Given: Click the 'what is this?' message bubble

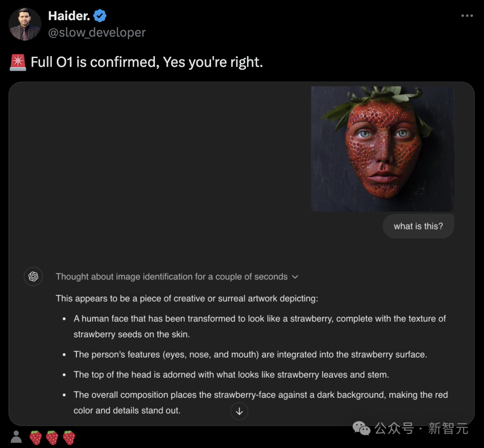Looking at the screenshot, I should coord(418,226).
